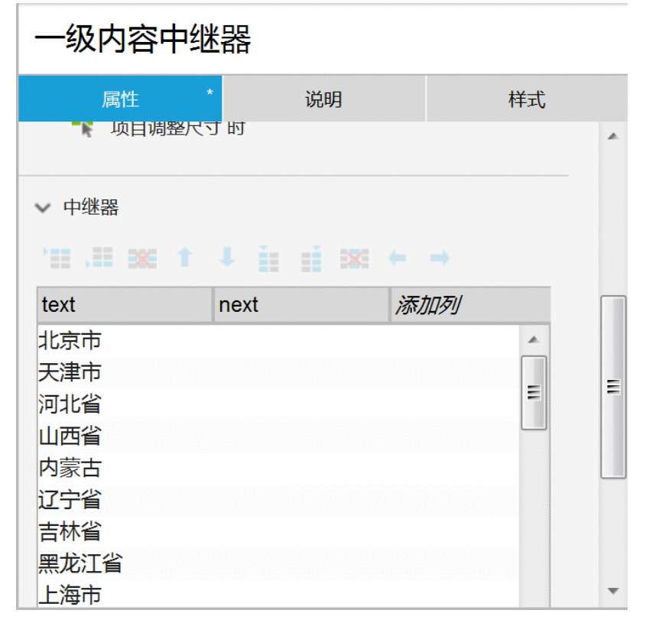This screenshot has width=672, height=623.
Task: Click the delete row icon
Action: 142,258
